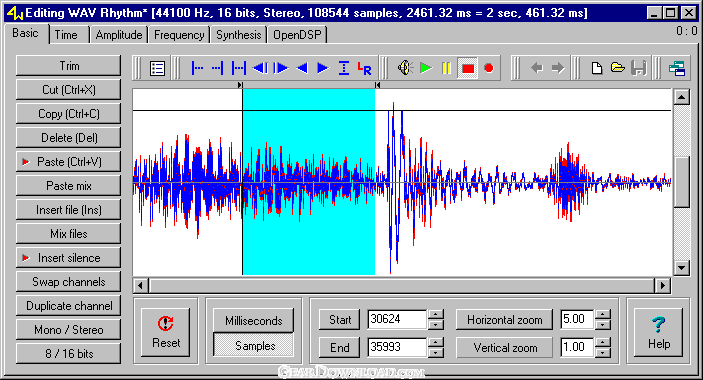This screenshot has width=703, height=380.
Task: Start playback with green play icon
Action: (426, 68)
